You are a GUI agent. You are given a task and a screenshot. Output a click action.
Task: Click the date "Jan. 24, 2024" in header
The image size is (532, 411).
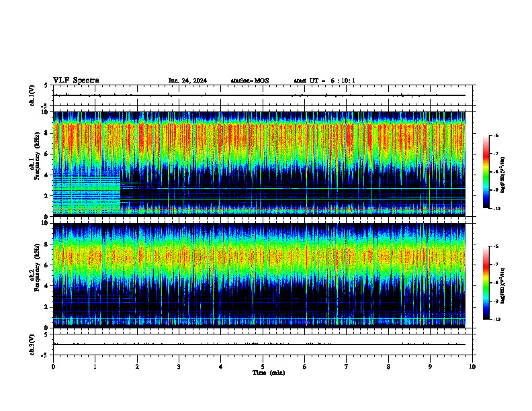pos(187,81)
